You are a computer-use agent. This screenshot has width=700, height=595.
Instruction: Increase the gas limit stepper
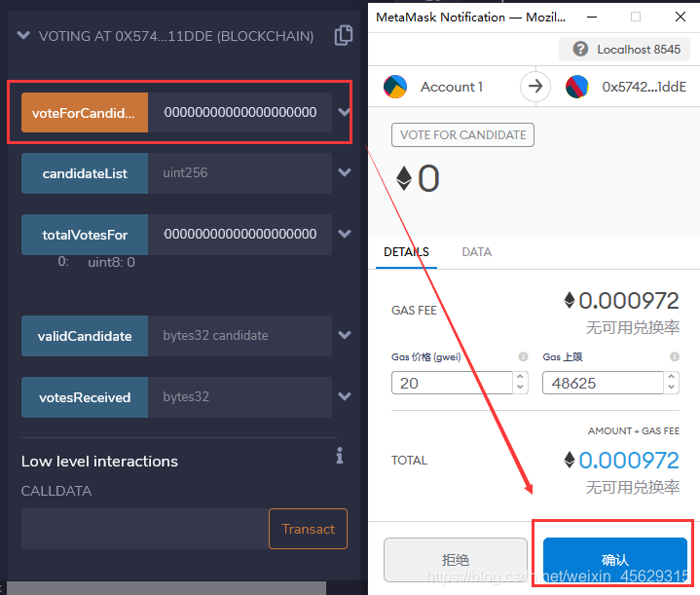point(671,377)
